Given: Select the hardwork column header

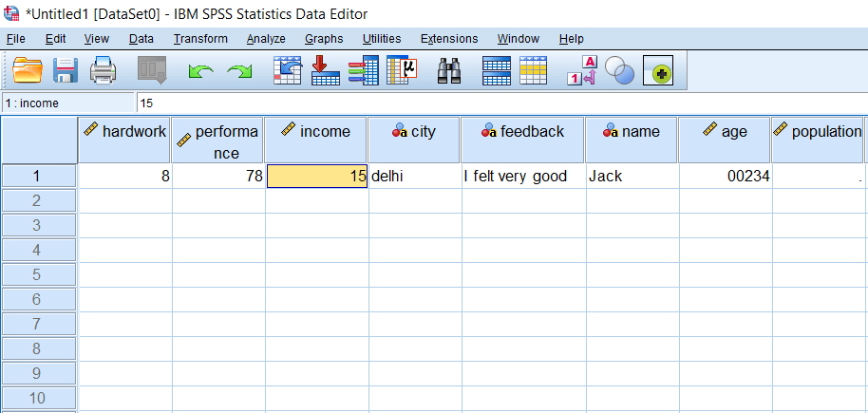Looking at the screenshot, I should 124,140.
